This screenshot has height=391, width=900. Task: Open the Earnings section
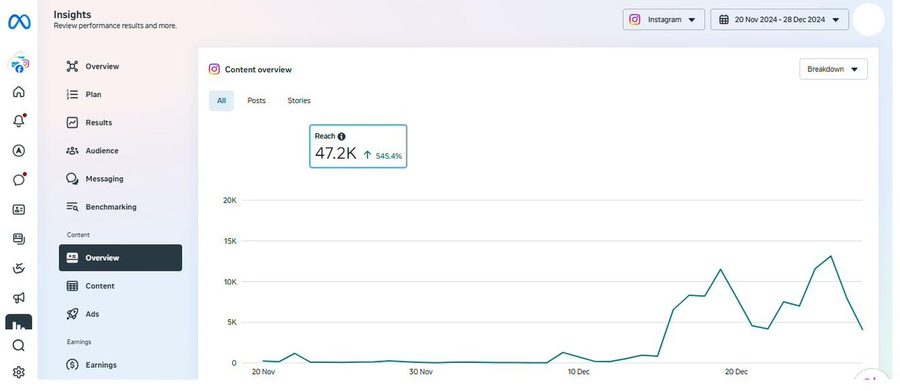point(121,365)
